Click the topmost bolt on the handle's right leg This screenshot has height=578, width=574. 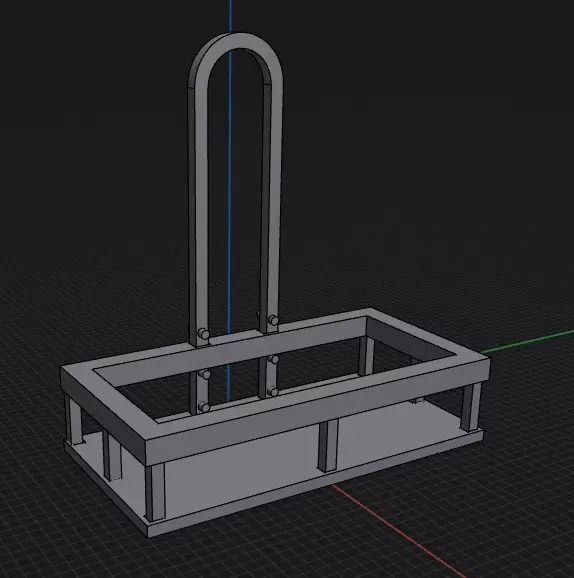(x=273, y=320)
